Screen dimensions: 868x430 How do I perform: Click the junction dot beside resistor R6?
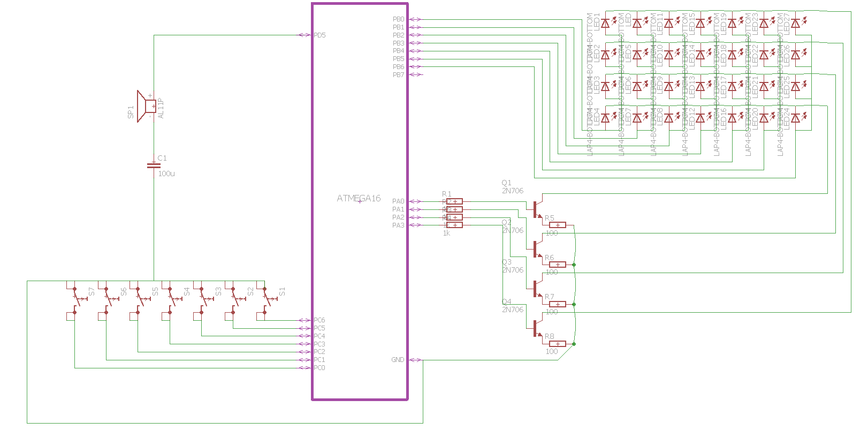coord(574,265)
